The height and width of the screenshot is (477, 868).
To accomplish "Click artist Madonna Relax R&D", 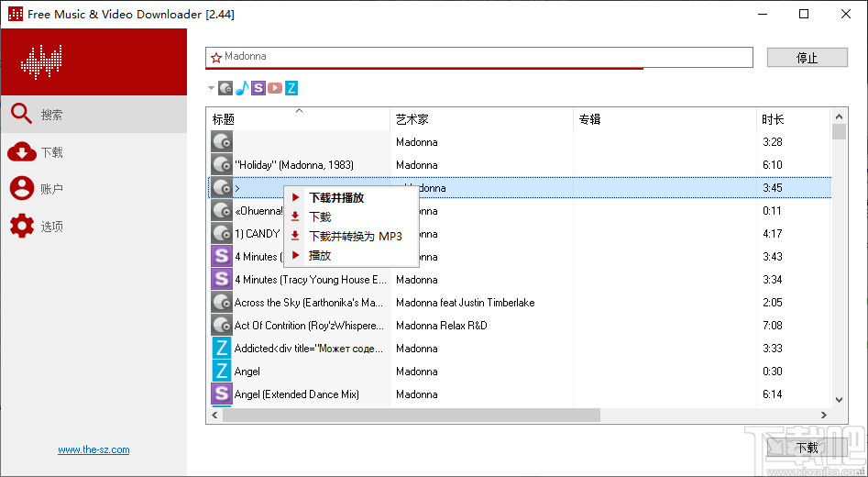I will click(x=442, y=326).
